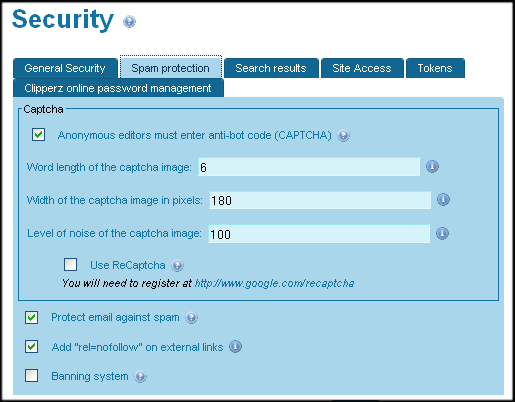Image resolution: width=515 pixels, height=402 pixels.
Task: Show info for captcha noise level
Action: pyautogui.click(x=442, y=233)
